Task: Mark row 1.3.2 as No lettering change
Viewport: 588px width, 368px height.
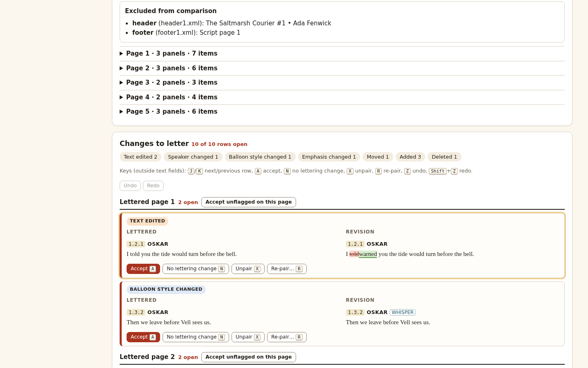Action: pyautogui.click(x=196, y=337)
